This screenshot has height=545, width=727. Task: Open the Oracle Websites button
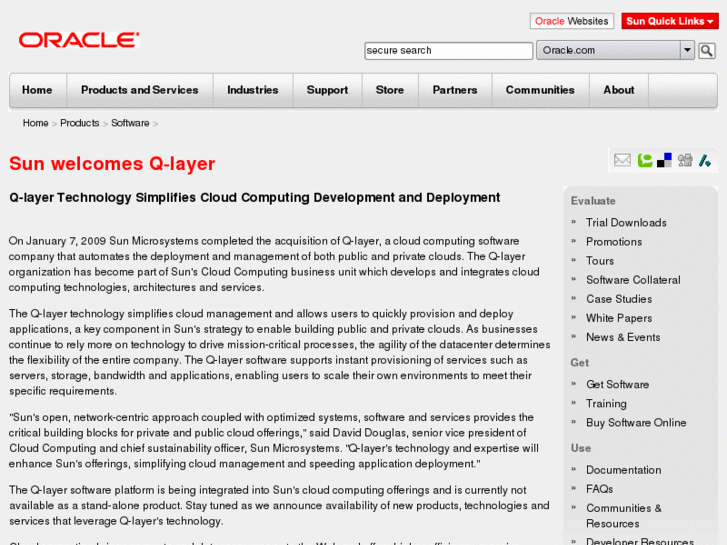pyautogui.click(x=572, y=21)
